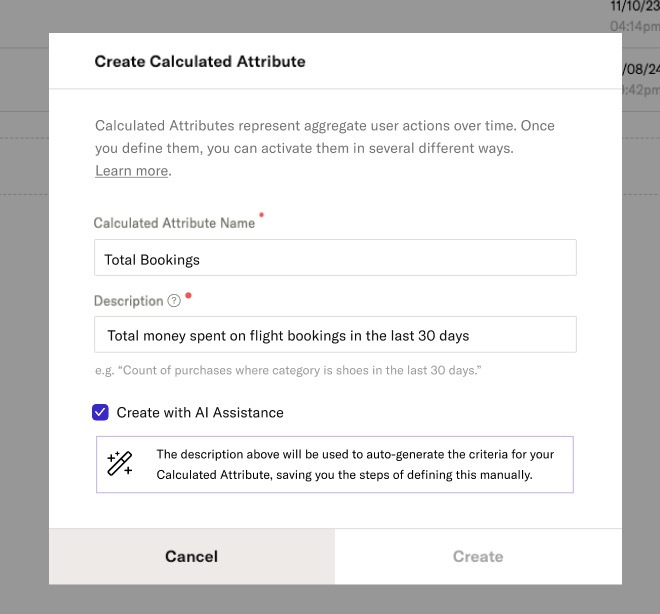Open the Learn more link
Screen dimensions: 660x614
(x=131, y=171)
